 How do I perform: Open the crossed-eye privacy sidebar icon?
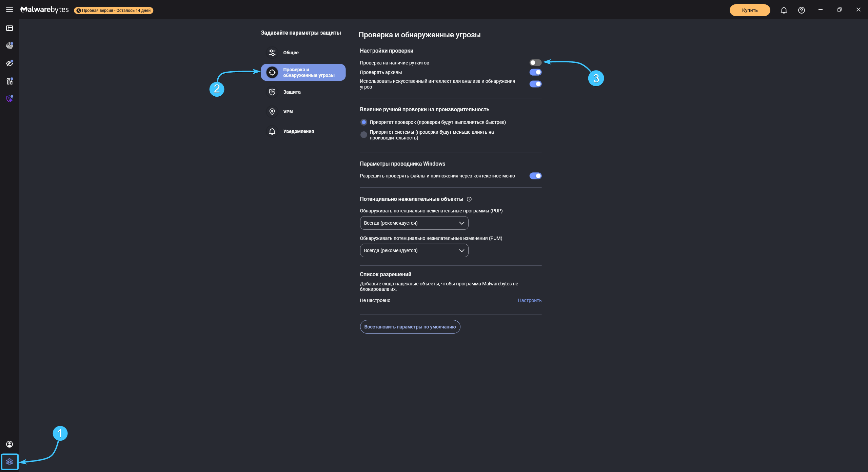(x=9, y=63)
